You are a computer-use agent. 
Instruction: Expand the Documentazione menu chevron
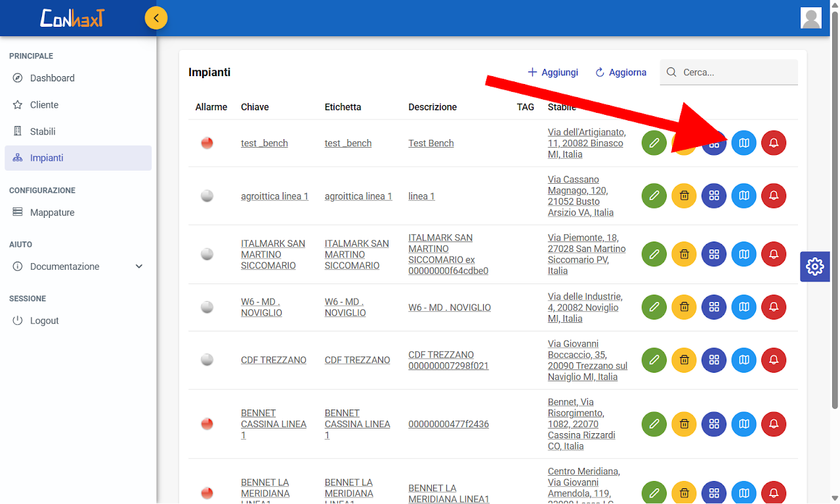138,266
